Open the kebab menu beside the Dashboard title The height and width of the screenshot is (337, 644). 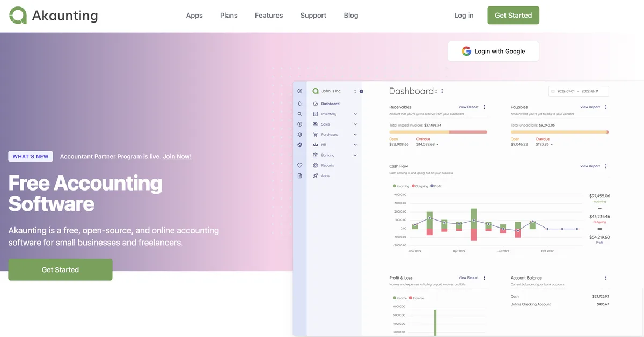pos(442,91)
